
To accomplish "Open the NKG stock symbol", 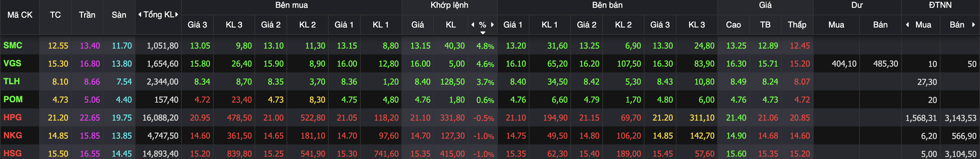I will click(x=13, y=135).
